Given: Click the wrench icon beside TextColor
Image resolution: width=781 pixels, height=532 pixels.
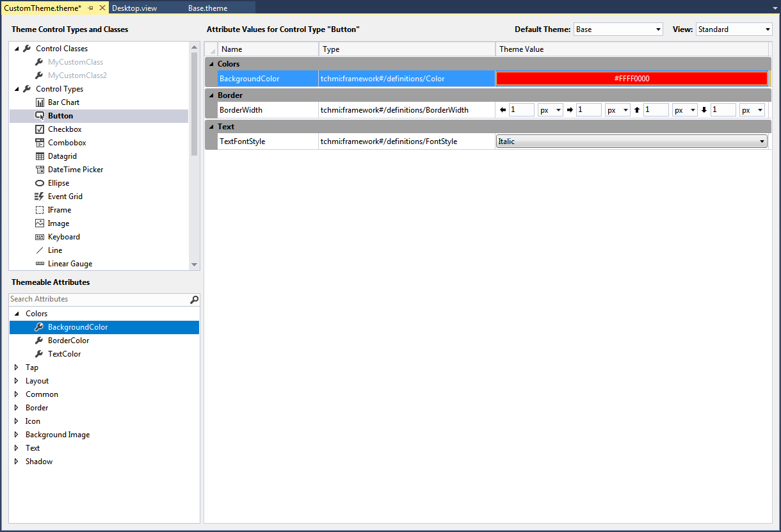Looking at the screenshot, I should tap(39, 354).
